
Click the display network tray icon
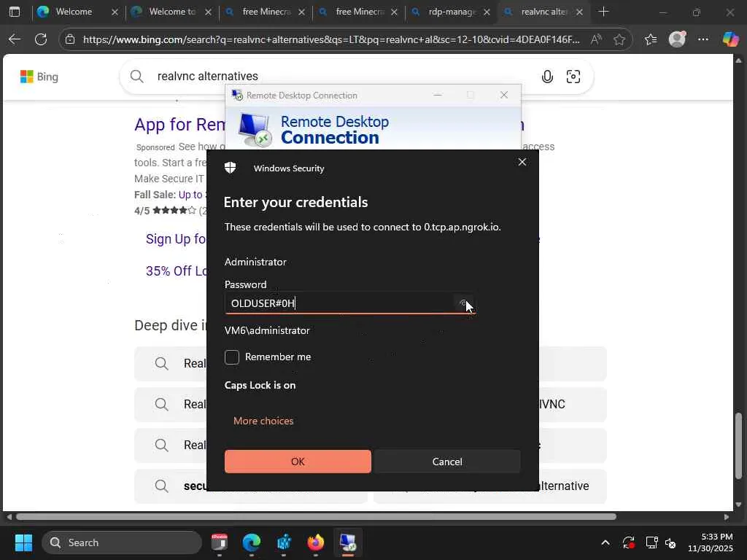[x=651, y=542]
